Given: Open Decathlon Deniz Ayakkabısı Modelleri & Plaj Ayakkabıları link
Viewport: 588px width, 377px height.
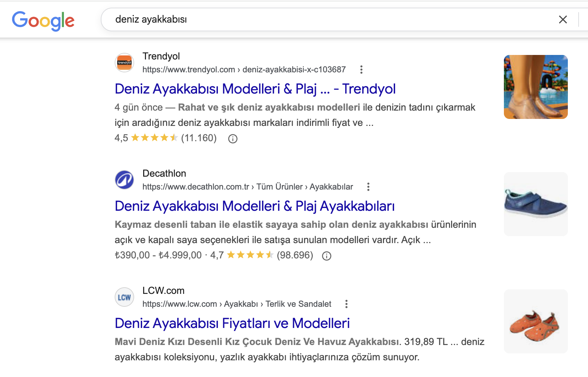Looking at the screenshot, I should pyautogui.click(x=255, y=206).
